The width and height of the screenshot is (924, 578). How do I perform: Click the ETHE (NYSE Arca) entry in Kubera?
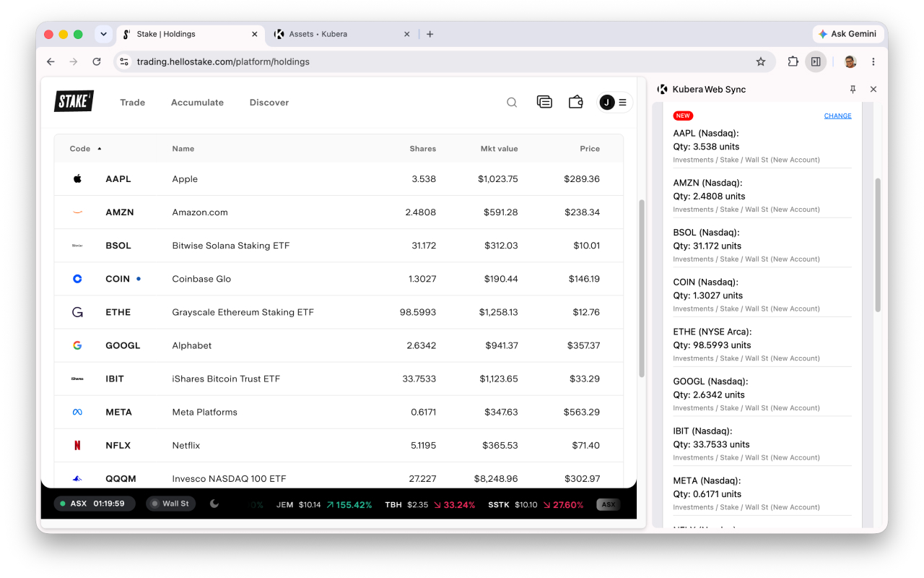pos(762,344)
